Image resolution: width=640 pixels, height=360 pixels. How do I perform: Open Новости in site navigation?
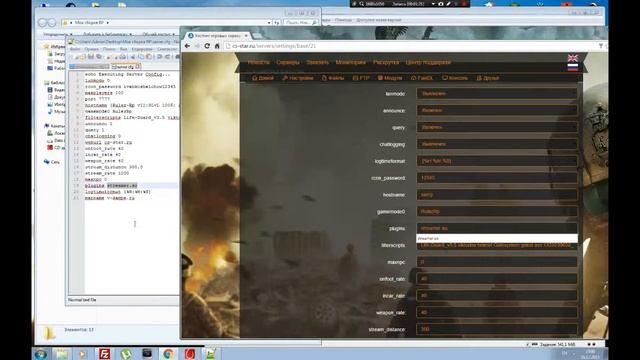[x=258, y=62]
